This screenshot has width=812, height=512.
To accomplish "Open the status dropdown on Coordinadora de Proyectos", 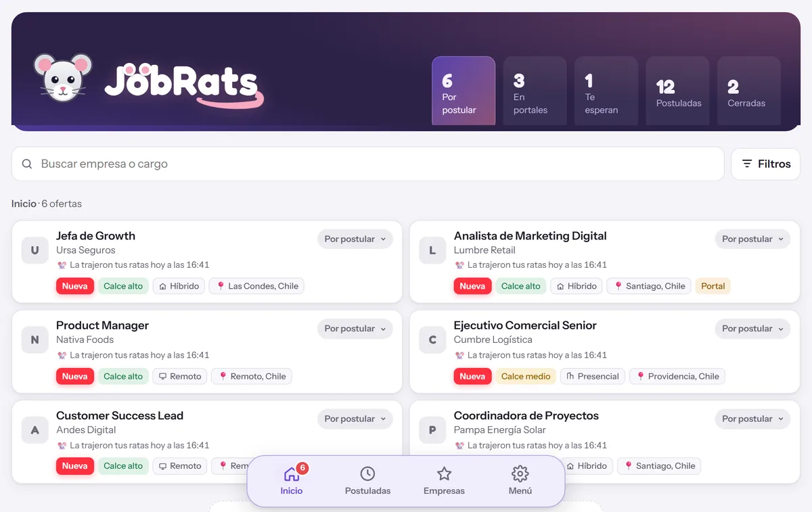I will 752,419.
